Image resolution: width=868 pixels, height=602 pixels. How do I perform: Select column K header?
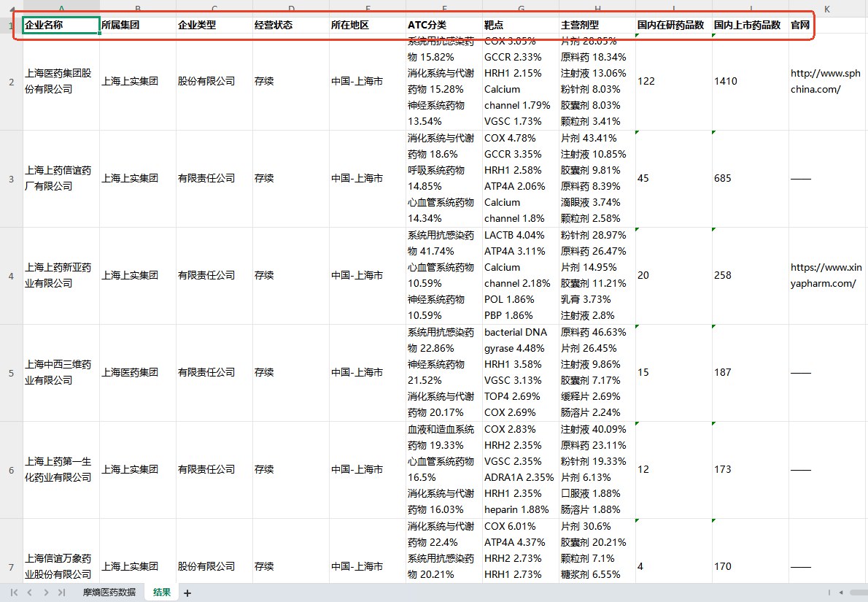pos(827,9)
